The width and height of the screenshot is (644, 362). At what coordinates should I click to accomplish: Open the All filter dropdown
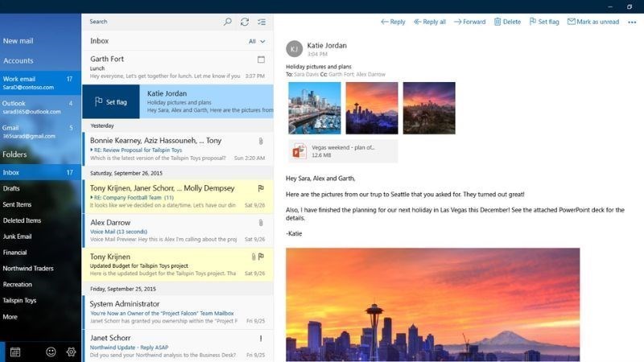click(x=257, y=41)
